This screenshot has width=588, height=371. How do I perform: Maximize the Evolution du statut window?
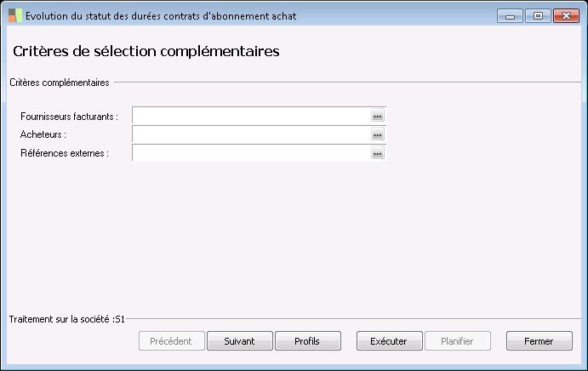pyautogui.click(x=538, y=15)
